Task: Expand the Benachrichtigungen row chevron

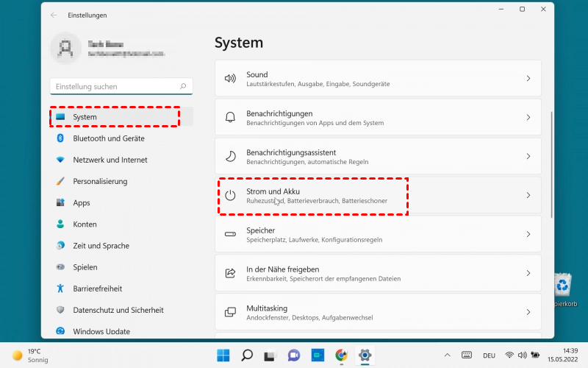Action: pyautogui.click(x=528, y=118)
